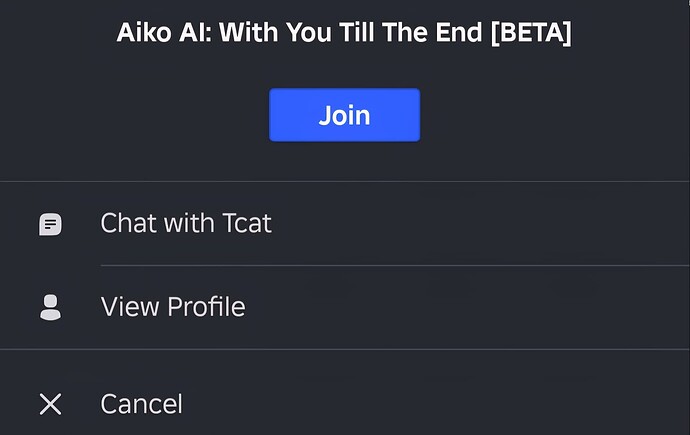Viewport: 690px width, 435px height.
Task: Click the 'View Profile' text label
Action: (173, 307)
